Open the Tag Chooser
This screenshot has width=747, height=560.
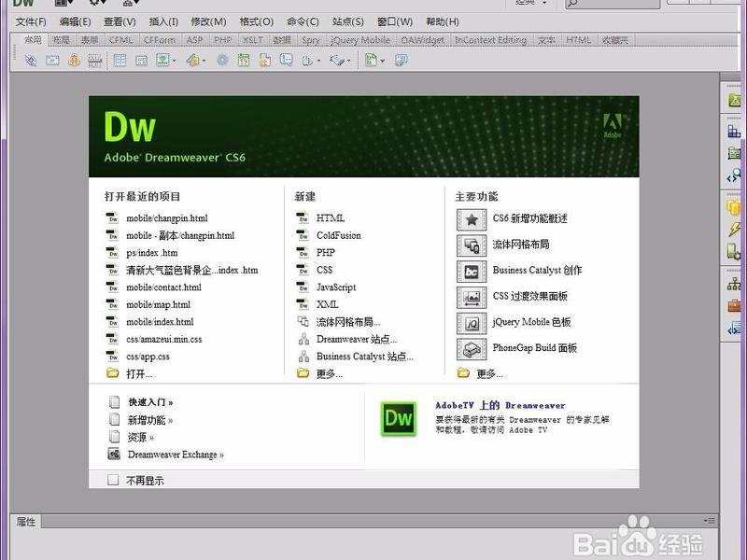tap(402, 60)
